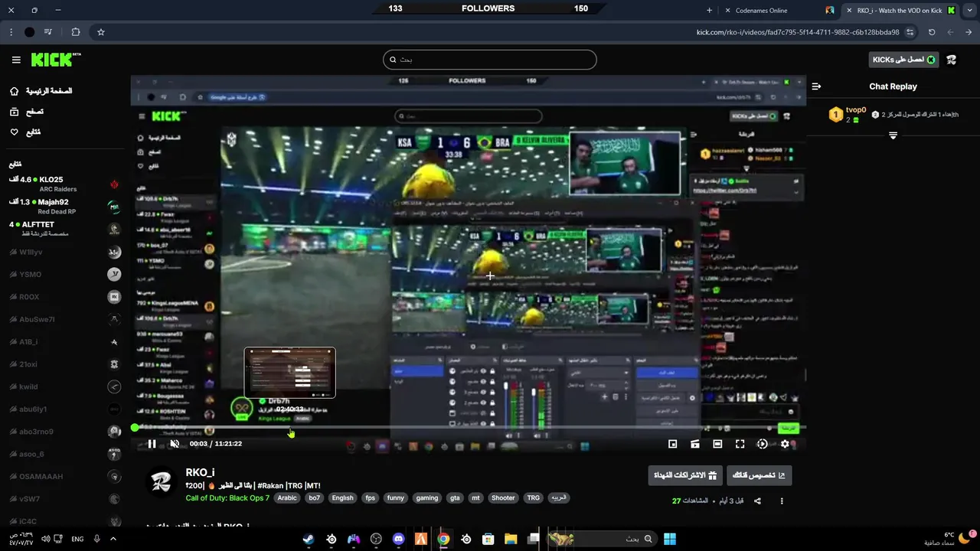Open Discord from the taskbar
980x551 pixels.
[x=398, y=539]
